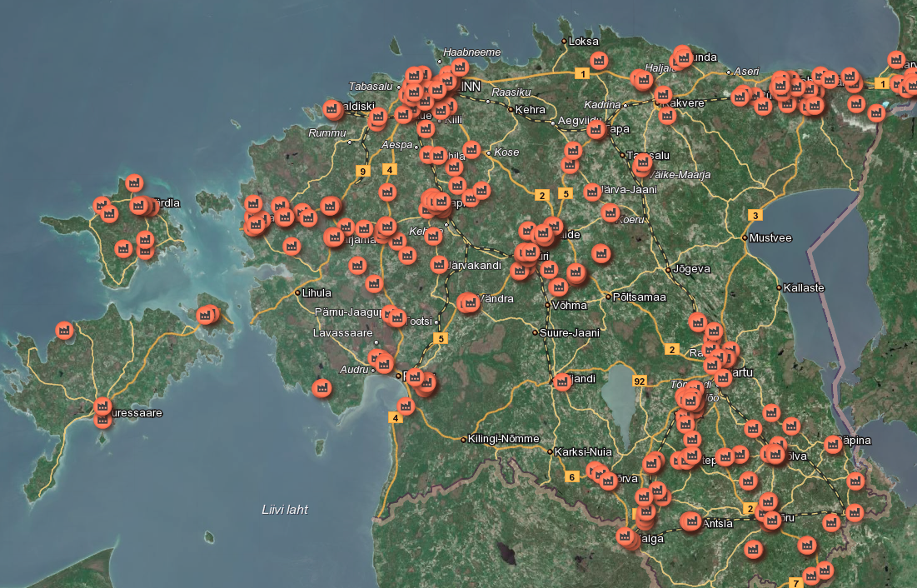Select the Põltsamaa town label

639,297
